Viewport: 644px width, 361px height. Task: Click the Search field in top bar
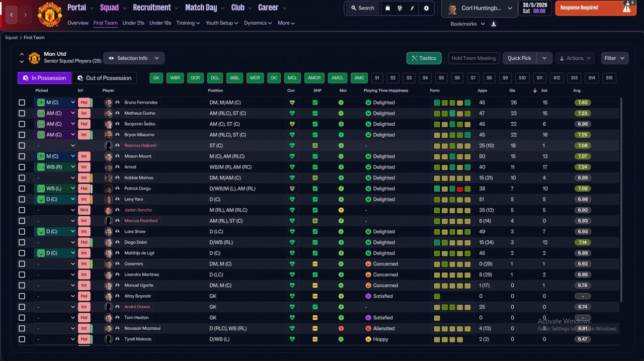click(363, 8)
